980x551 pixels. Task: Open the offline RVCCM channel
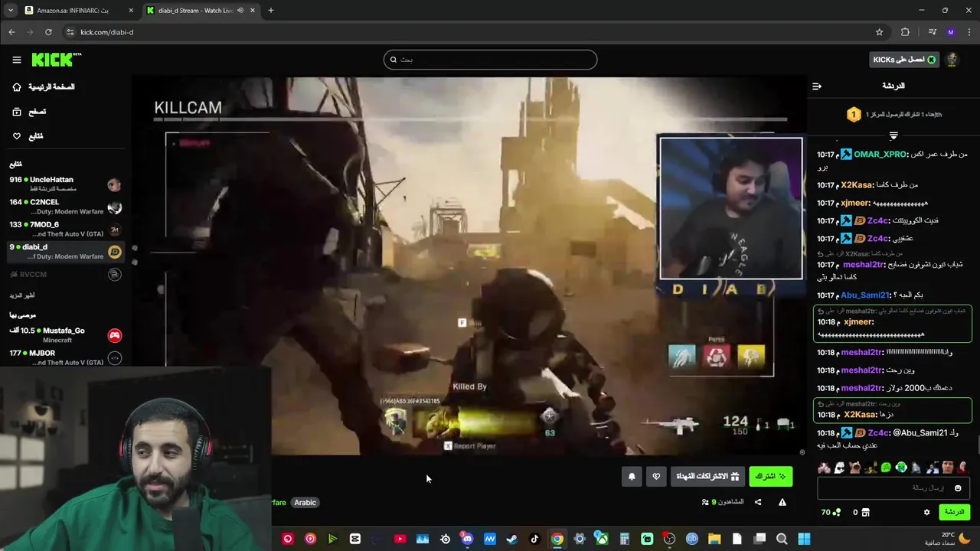[65, 274]
